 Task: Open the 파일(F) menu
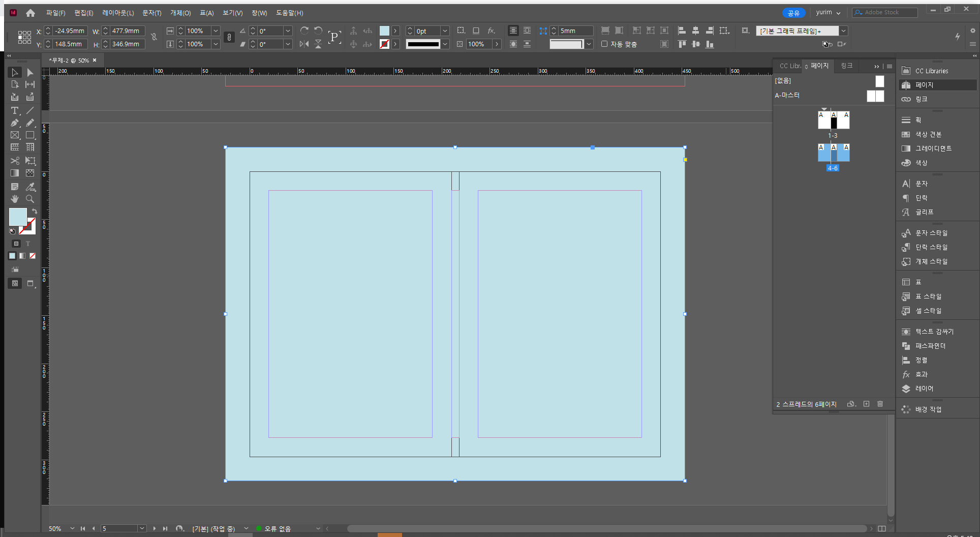(x=55, y=13)
